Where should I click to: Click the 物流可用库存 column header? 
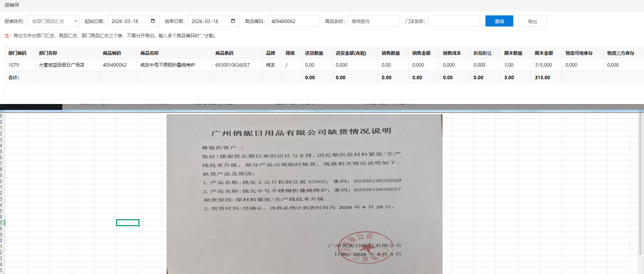click(579, 53)
